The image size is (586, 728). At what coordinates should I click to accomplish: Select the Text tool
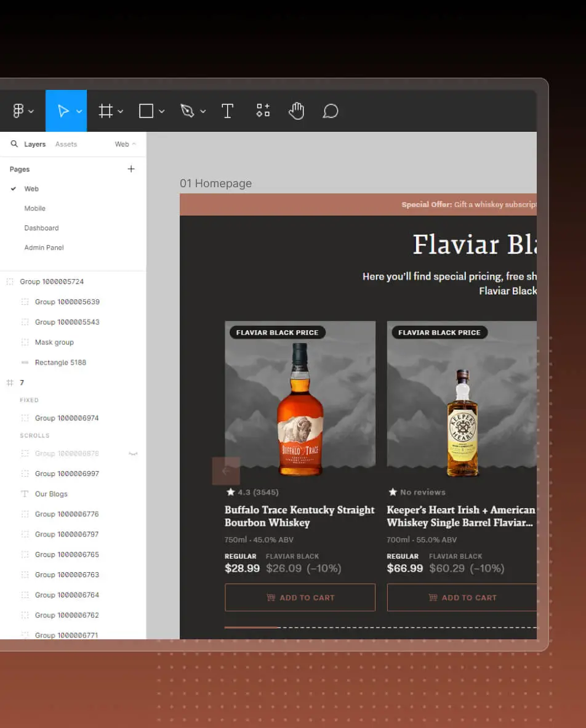pos(227,111)
